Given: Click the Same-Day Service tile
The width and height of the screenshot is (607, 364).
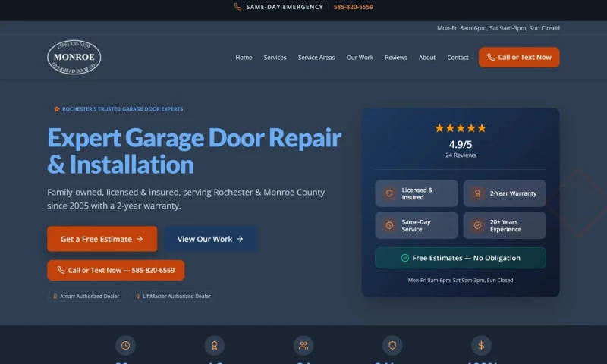Looking at the screenshot, I should tap(417, 225).
